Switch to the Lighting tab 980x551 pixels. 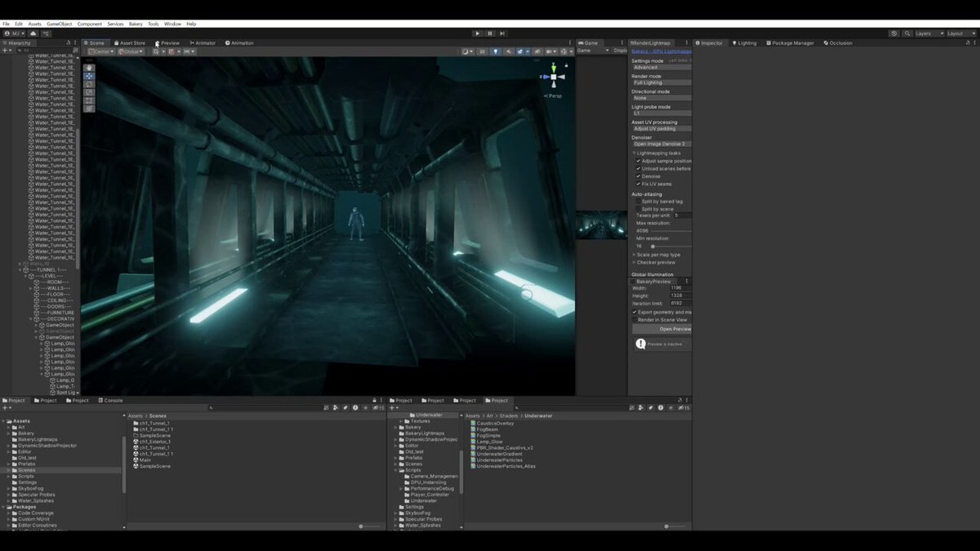744,42
